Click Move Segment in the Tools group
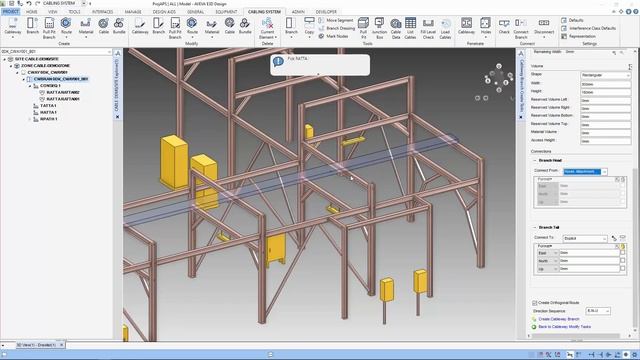 point(336,20)
